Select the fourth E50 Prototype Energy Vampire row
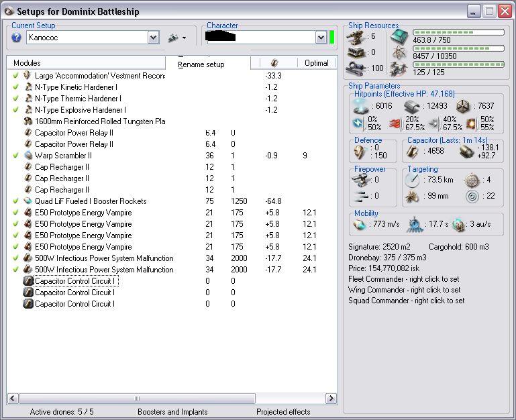The image size is (516, 420). [x=172, y=246]
